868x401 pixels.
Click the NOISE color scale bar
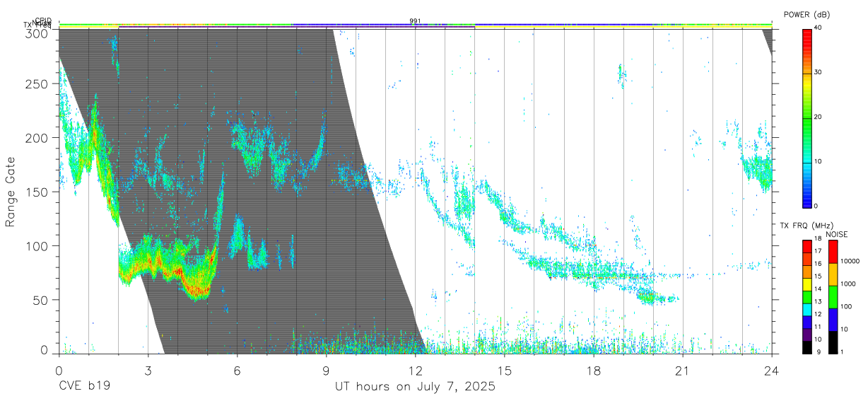[x=833, y=297]
